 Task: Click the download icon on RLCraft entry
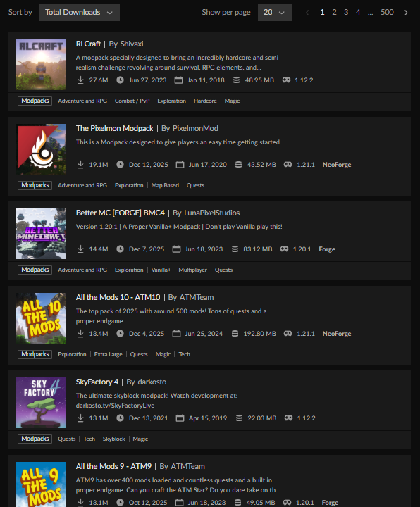(x=80, y=80)
